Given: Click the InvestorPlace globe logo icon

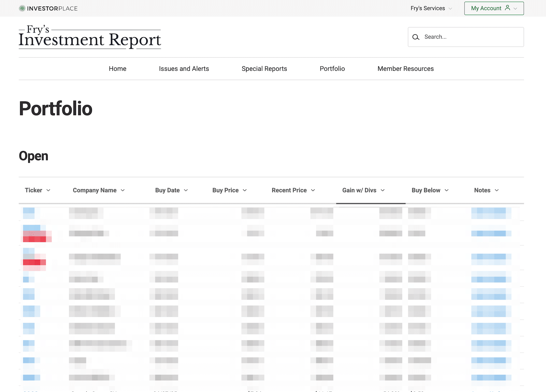Looking at the screenshot, I should [22, 9].
